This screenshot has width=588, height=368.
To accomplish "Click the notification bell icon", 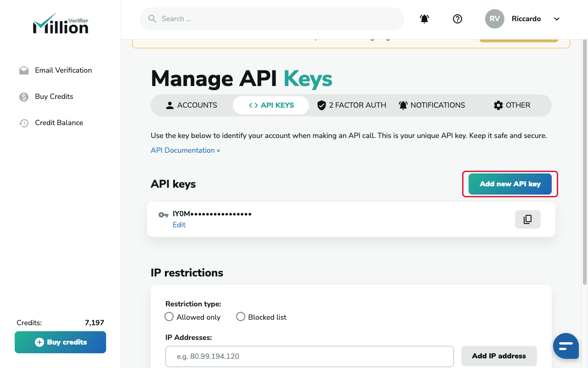I will 424,19.
